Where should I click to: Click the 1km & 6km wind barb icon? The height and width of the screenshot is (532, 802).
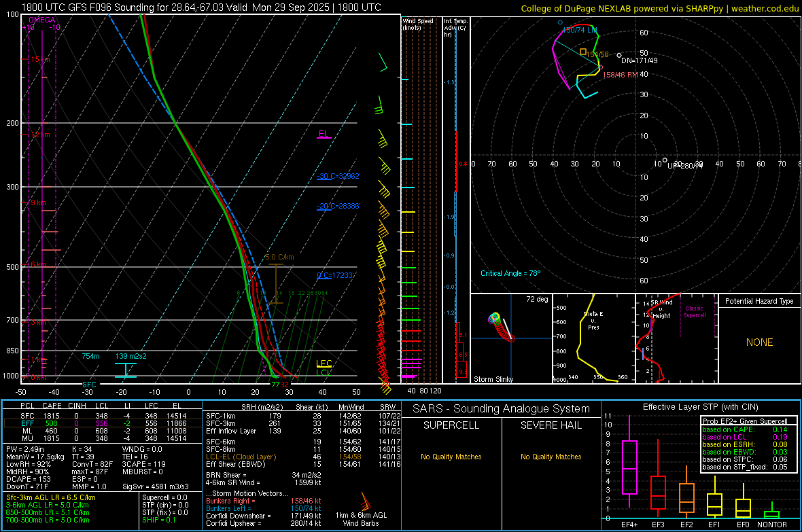[365, 501]
